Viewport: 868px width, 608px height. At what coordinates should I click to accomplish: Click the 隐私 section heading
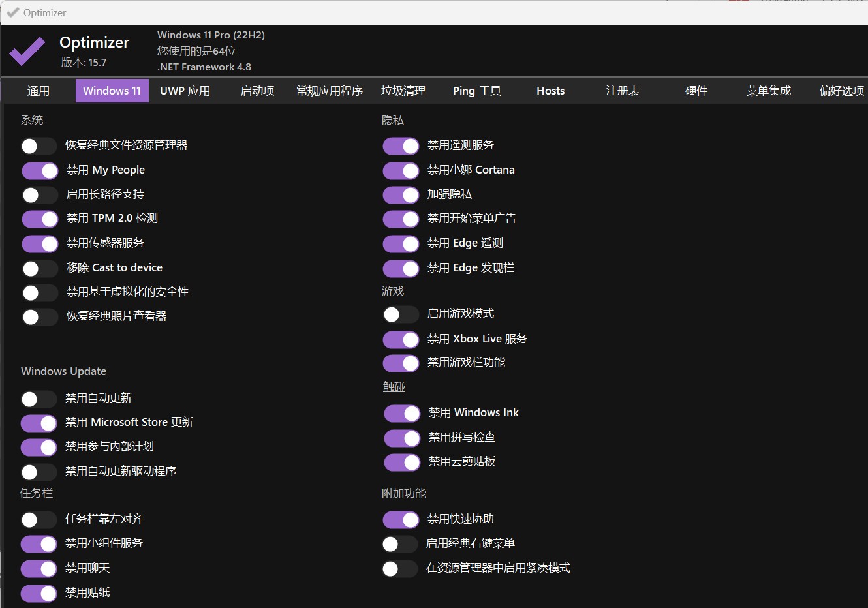coord(393,120)
